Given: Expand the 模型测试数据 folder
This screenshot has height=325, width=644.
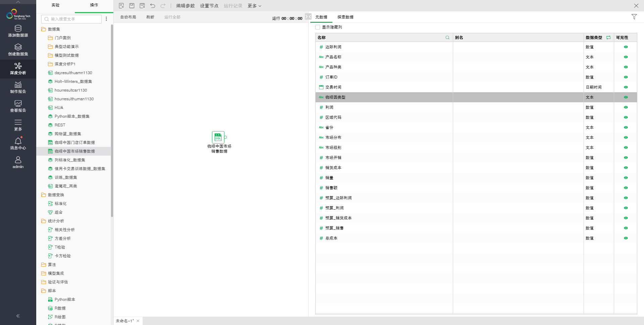Looking at the screenshot, I should click(50, 55).
